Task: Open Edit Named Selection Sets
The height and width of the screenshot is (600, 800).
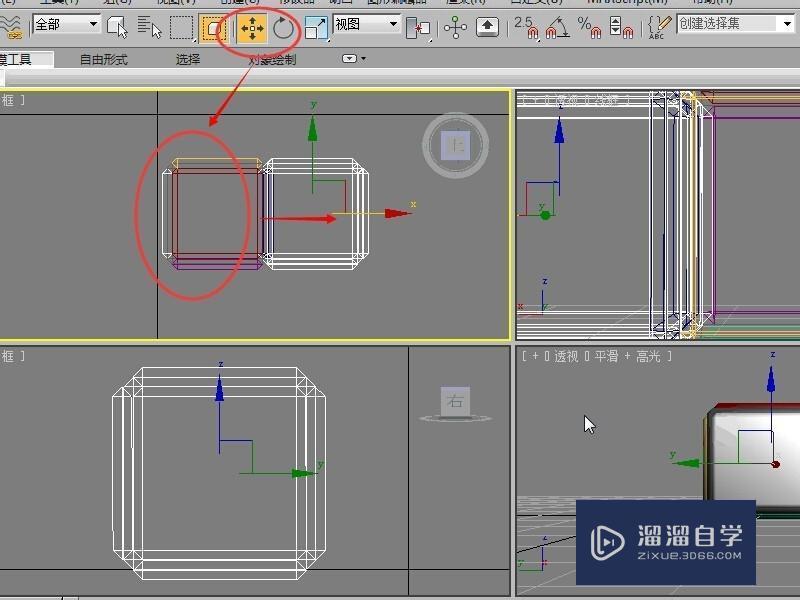Action: pyautogui.click(x=660, y=27)
